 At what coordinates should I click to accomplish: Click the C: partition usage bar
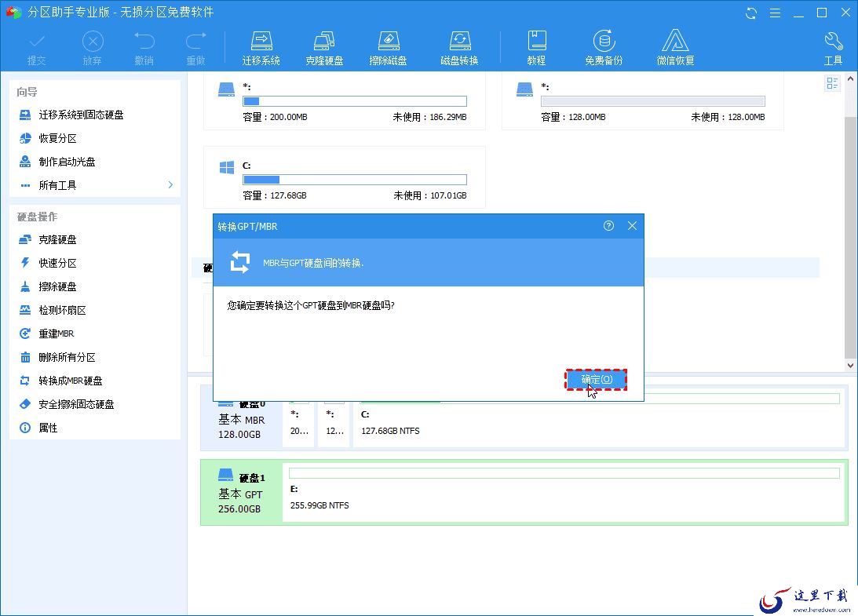[x=355, y=180]
